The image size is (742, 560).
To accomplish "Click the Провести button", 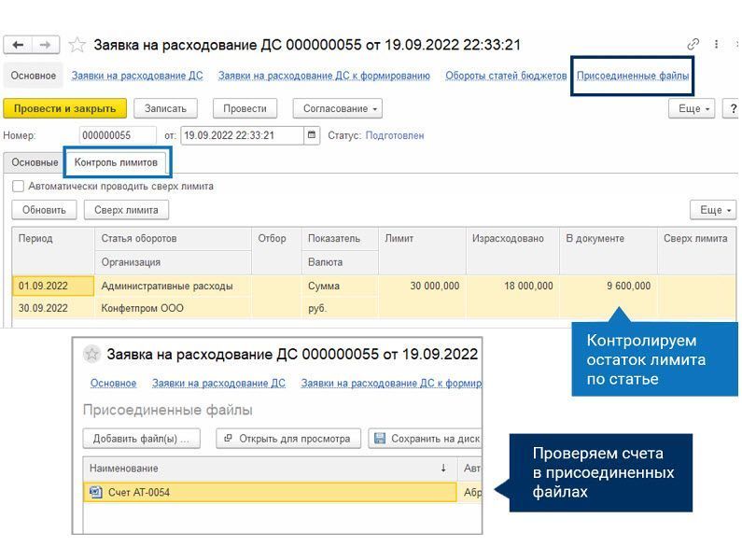I will [x=245, y=108].
